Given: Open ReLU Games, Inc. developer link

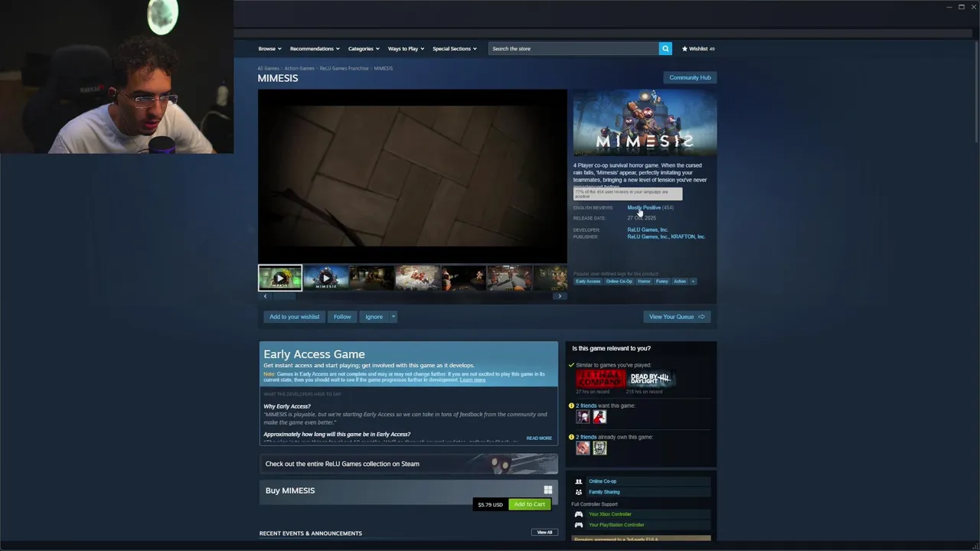Looking at the screenshot, I should pyautogui.click(x=648, y=230).
